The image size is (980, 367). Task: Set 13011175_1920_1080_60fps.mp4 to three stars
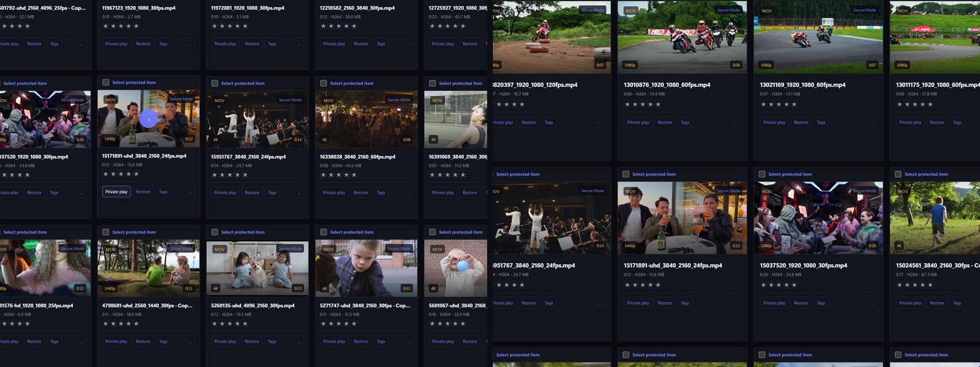click(915, 104)
